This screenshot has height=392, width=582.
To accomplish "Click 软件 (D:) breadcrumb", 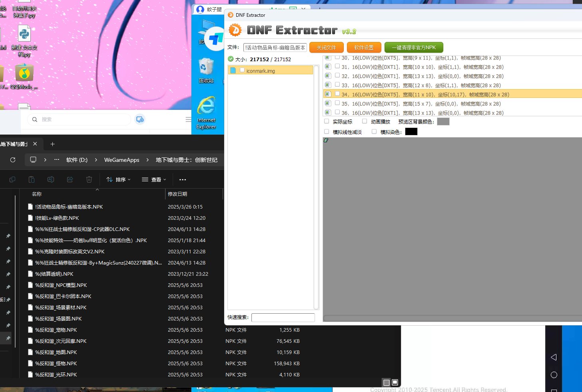I will coord(77,160).
